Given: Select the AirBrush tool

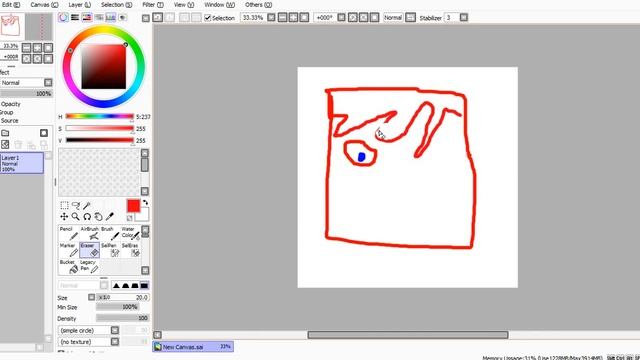Looking at the screenshot, I should pos(89,233).
